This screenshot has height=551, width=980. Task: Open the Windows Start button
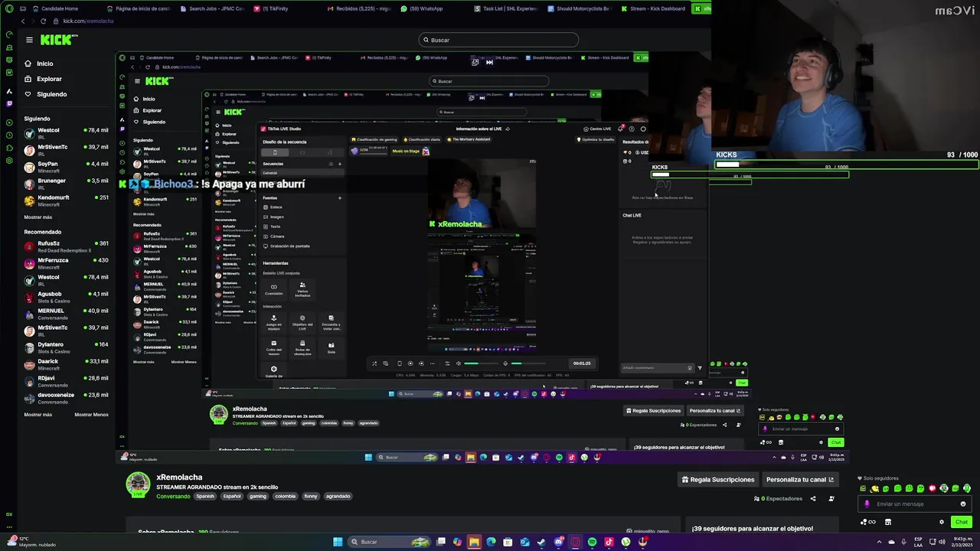(x=338, y=542)
